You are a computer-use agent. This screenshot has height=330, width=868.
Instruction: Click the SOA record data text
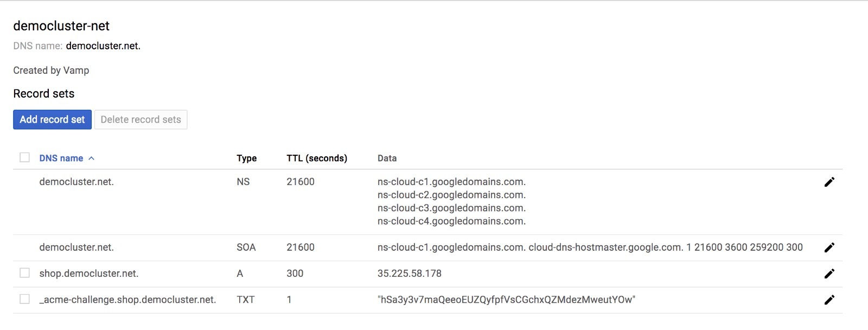(590, 247)
